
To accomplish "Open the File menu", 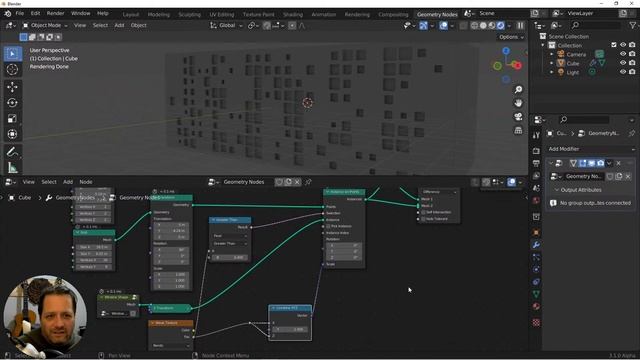I will pyautogui.click(x=20, y=13).
